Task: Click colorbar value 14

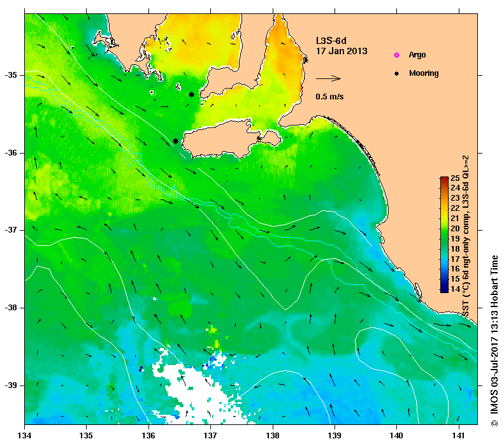Action: (455, 289)
